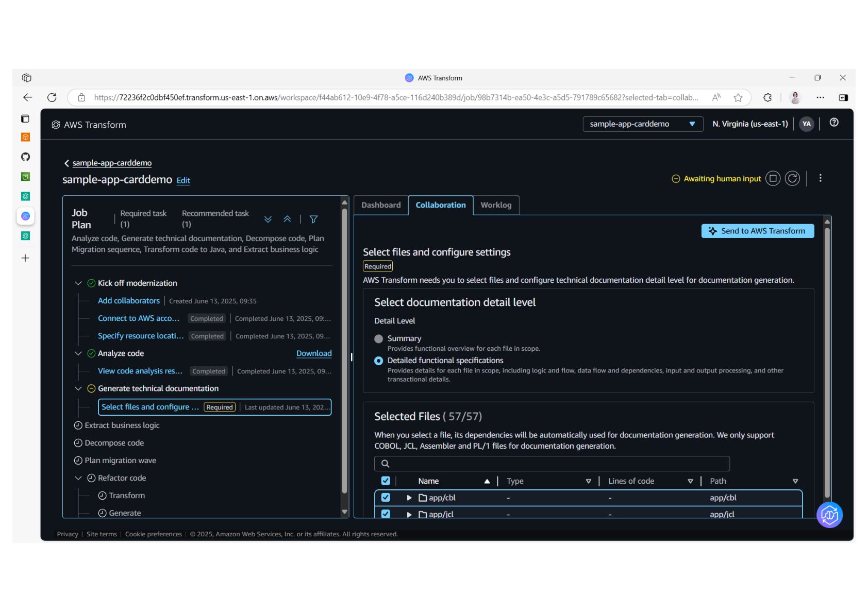Click the restart job circular arrow icon

[792, 178]
